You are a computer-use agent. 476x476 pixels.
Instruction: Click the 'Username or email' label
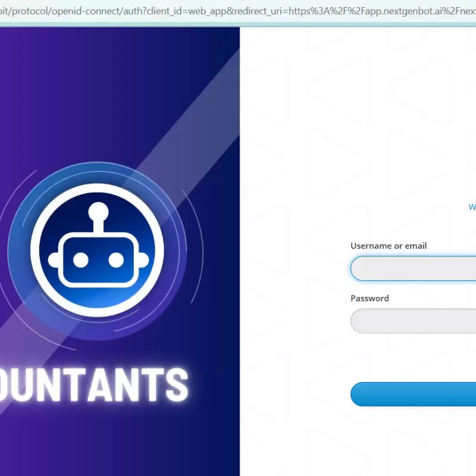(389, 246)
